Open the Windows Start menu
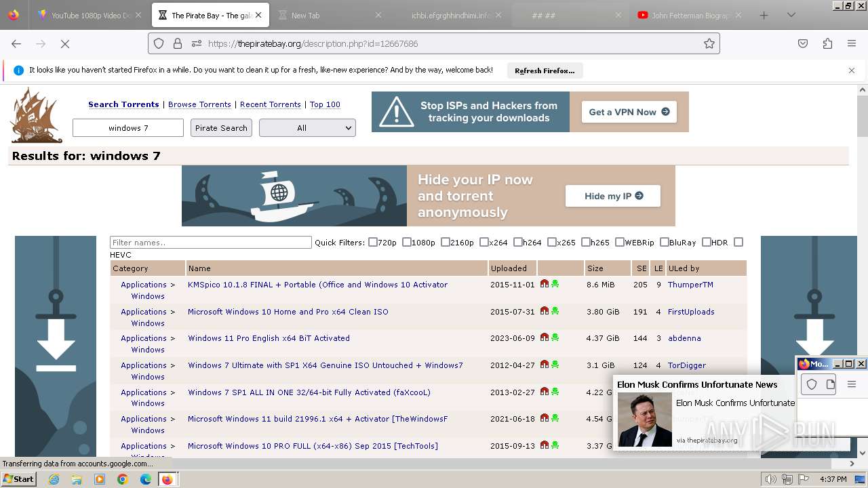 point(18,479)
